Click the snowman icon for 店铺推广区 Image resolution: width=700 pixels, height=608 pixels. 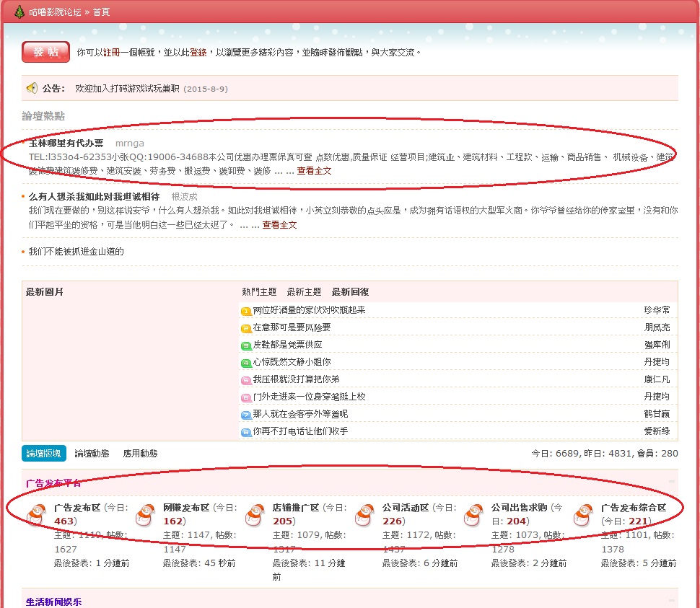point(256,515)
